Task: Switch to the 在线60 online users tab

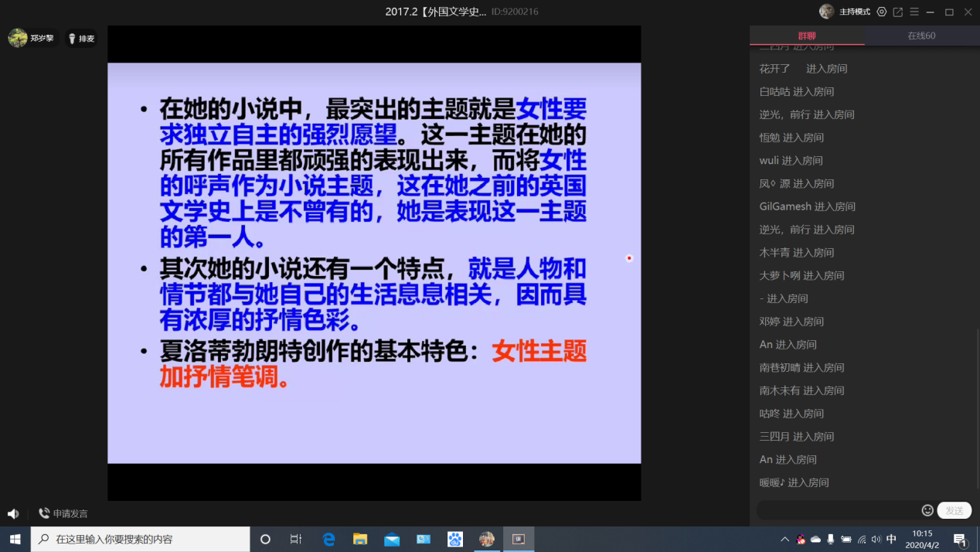Action: [x=921, y=36]
